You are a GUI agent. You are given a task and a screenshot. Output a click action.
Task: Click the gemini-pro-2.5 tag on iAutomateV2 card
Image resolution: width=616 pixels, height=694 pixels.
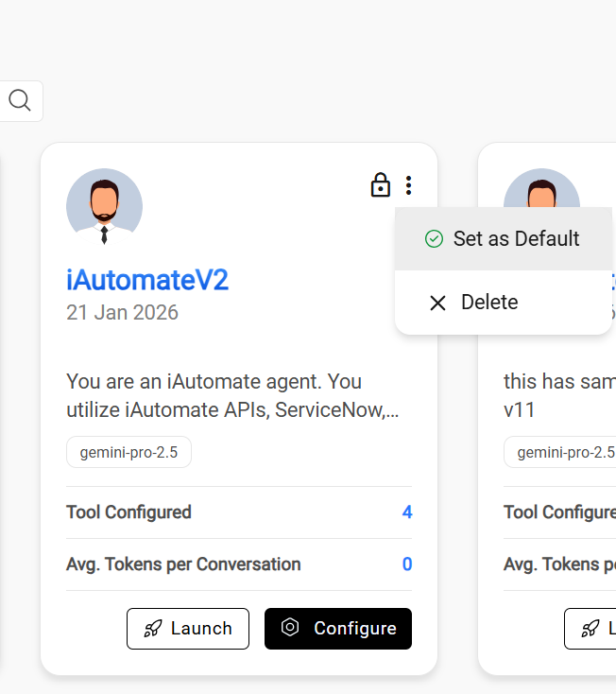[128, 453]
